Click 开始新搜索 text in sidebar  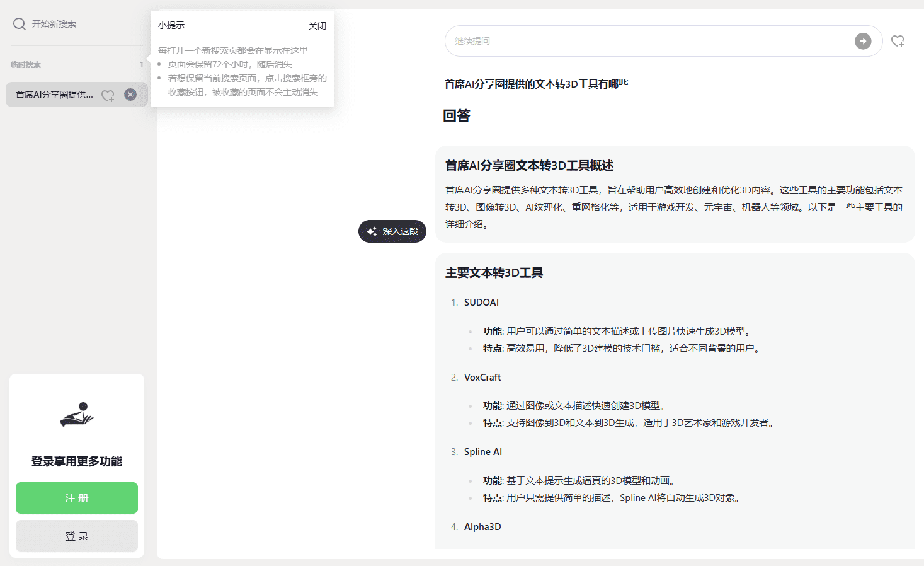(x=54, y=24)
